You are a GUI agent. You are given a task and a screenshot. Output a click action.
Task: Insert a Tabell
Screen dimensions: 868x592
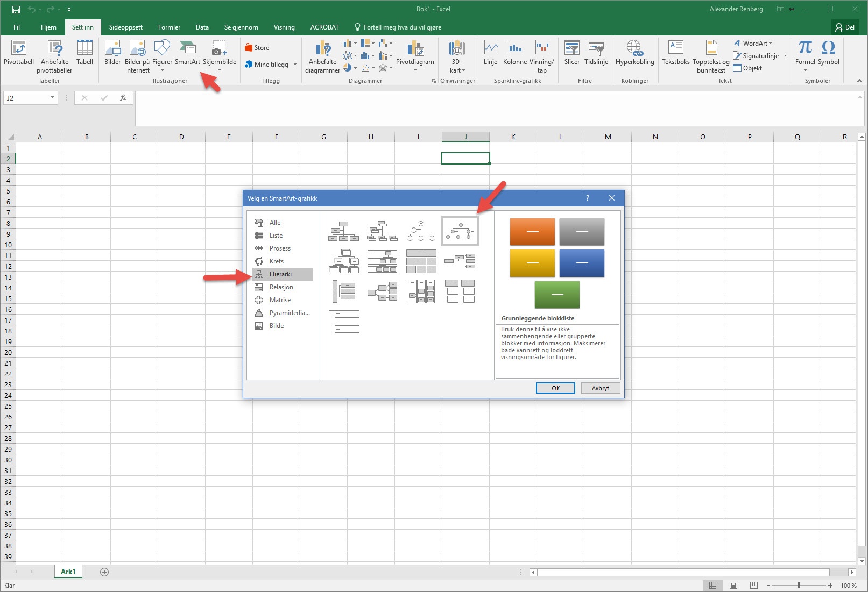[x=84, y=53]
